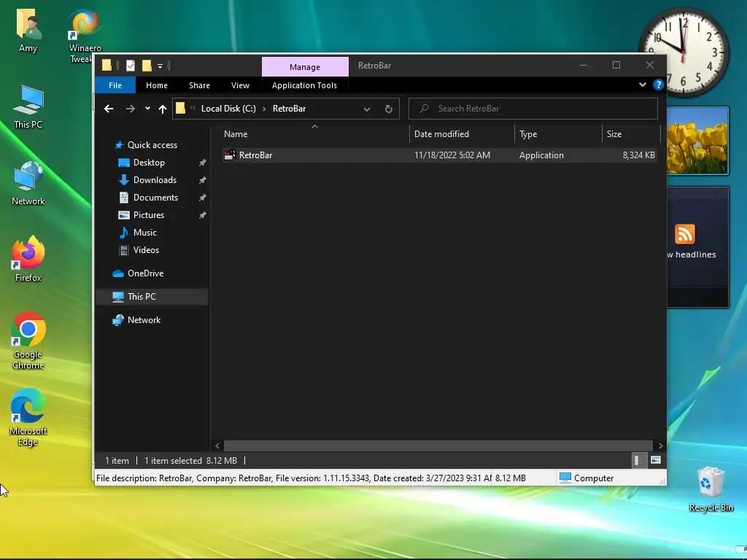Image resolution: width=747 pixels, height=560 pixels.
Task: Click the tulips slideshow gadget
Action: pos(698,141)
